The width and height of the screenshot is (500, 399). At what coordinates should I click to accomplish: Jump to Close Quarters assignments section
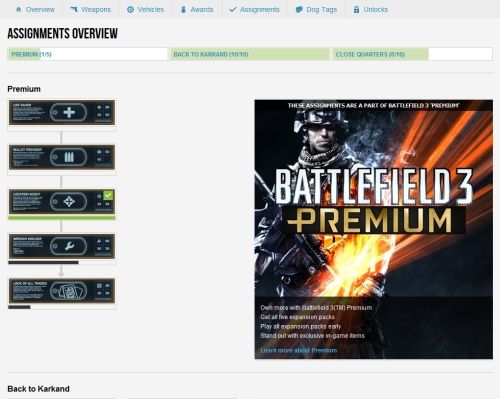[x=412, y=54]
